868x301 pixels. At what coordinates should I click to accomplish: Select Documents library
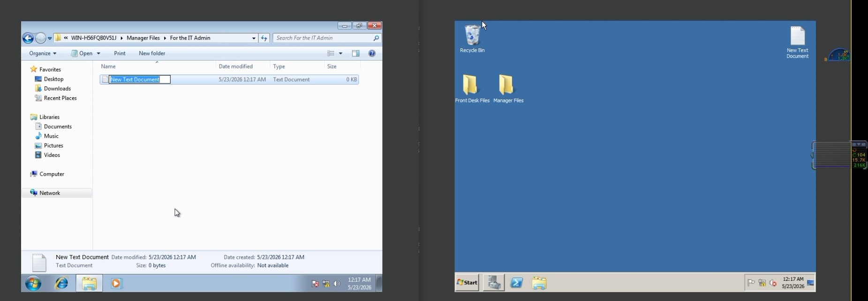(53, 127)
